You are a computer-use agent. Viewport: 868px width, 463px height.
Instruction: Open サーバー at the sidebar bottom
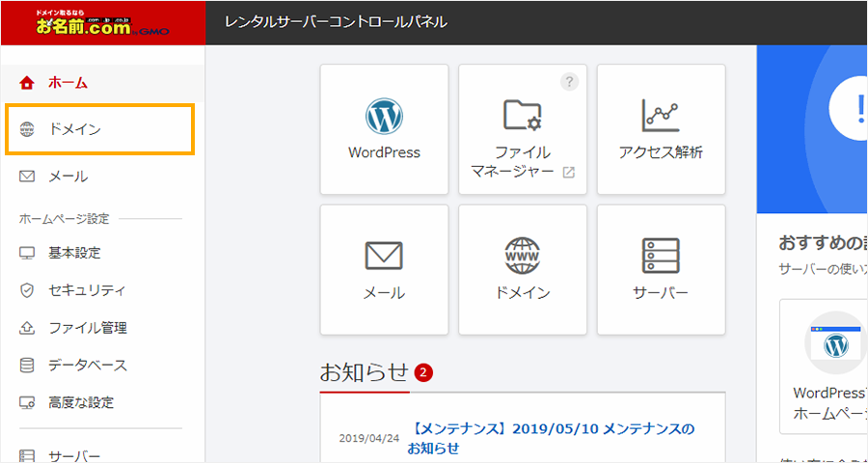(x=102, y=455)
